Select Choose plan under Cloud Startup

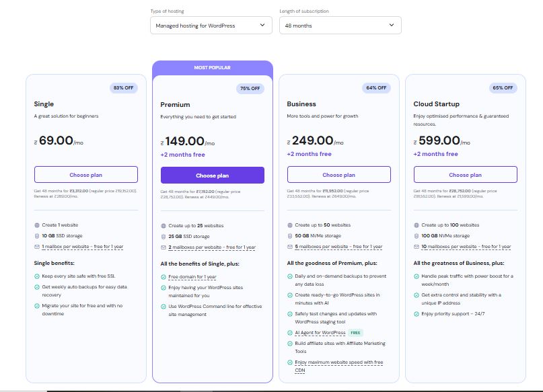465,175
